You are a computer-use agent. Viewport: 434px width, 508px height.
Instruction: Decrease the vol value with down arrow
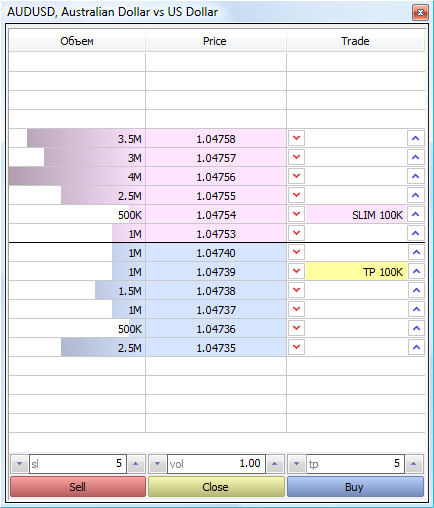[x=157, y=464]
